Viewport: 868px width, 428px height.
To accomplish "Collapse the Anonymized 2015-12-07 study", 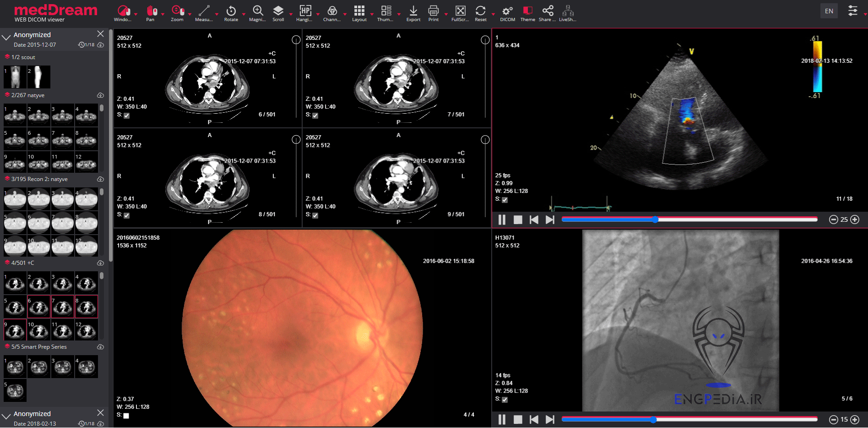I will click(6, 38).
